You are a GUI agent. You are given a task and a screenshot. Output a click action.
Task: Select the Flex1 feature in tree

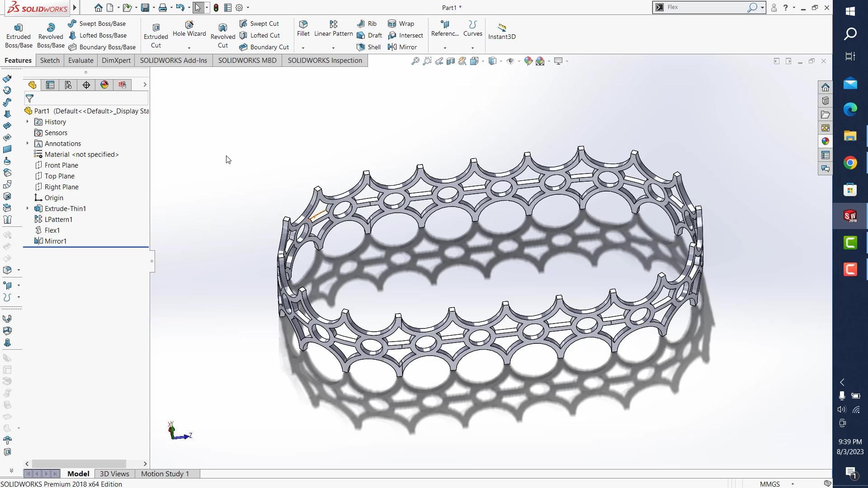pyautogui.click(x=52, y=230)
